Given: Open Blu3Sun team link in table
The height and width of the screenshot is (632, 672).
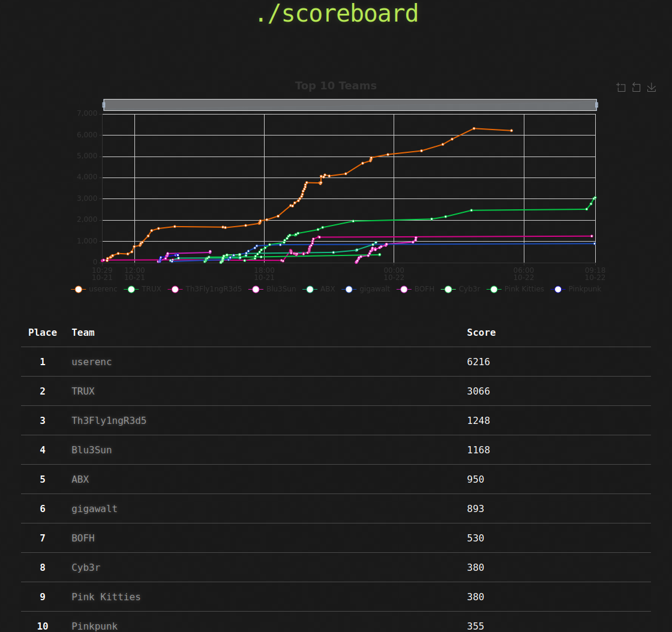Looking at the screenshot, I should coord(91,450).
